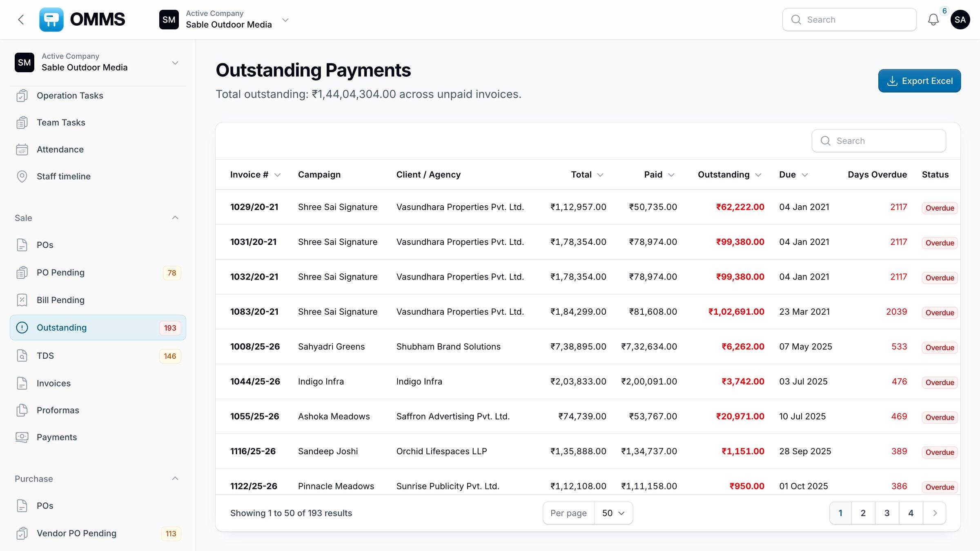
Task: Click the next page arrow button
Action: [x=934, y=513]
